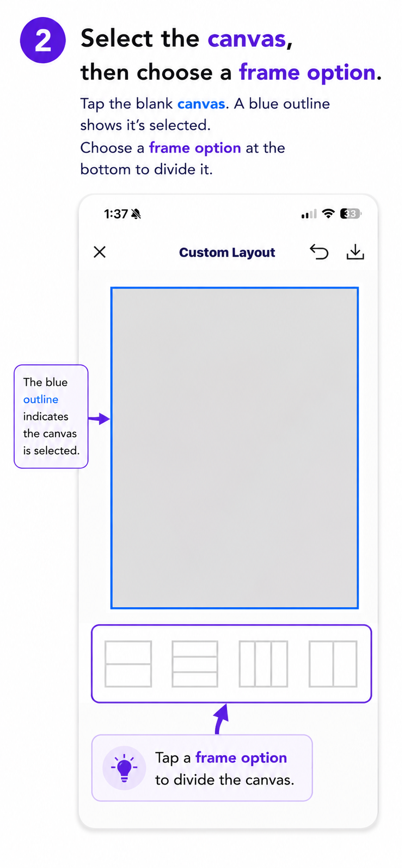Screen dimensions: 402x868
Task: Select the two horizontal rows frame option
Action: (128, 664)
